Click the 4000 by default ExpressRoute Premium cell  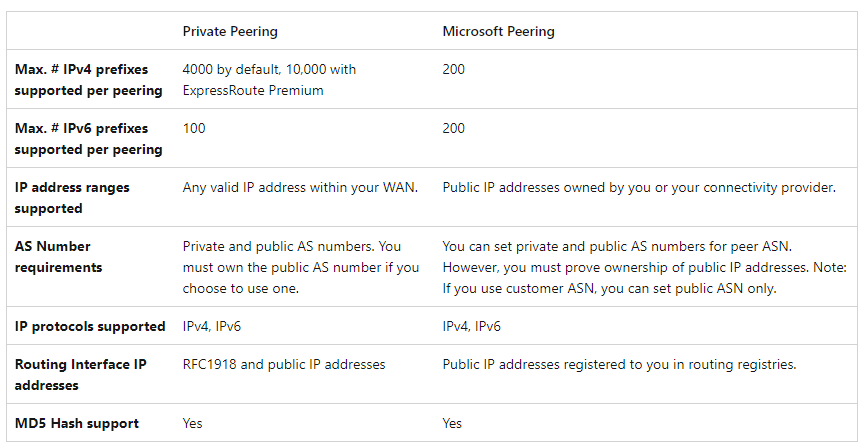269,80
